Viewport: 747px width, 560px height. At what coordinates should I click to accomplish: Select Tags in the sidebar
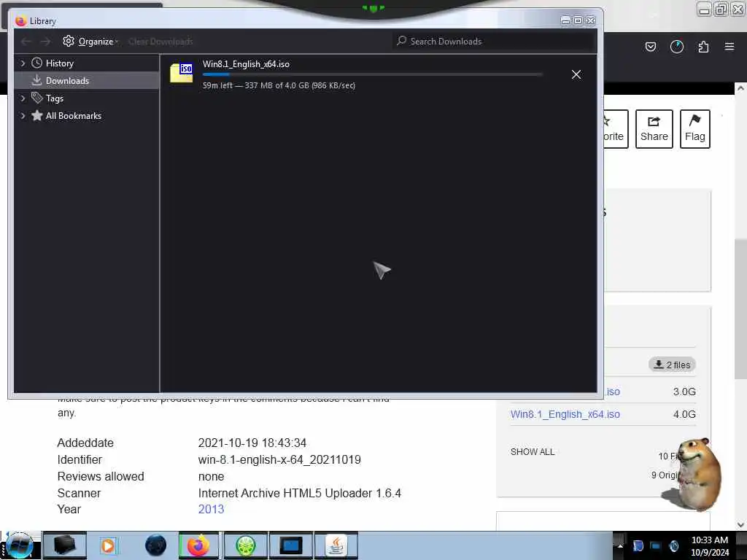pos(54,98)
